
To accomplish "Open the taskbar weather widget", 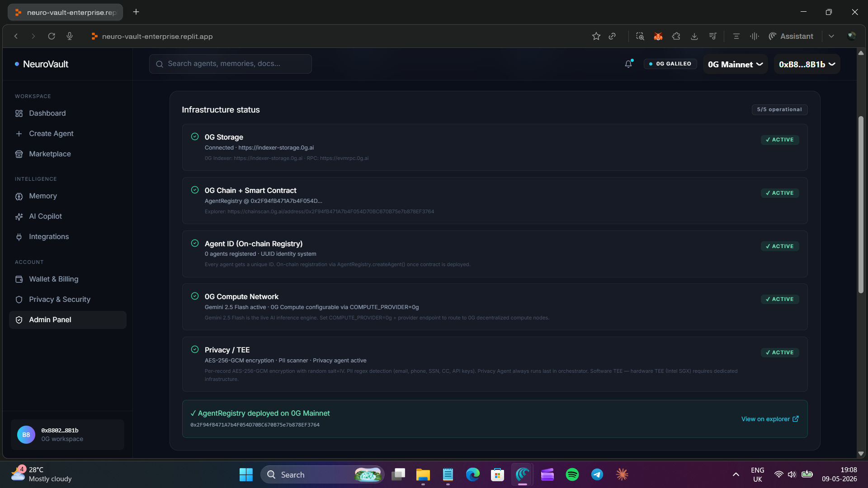I will [42, 474].
